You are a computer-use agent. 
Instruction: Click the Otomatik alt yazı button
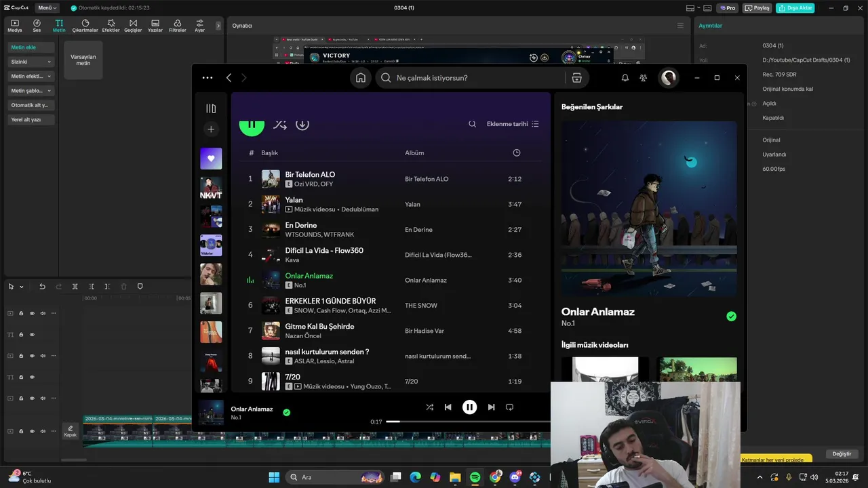[x=31, y=105]
